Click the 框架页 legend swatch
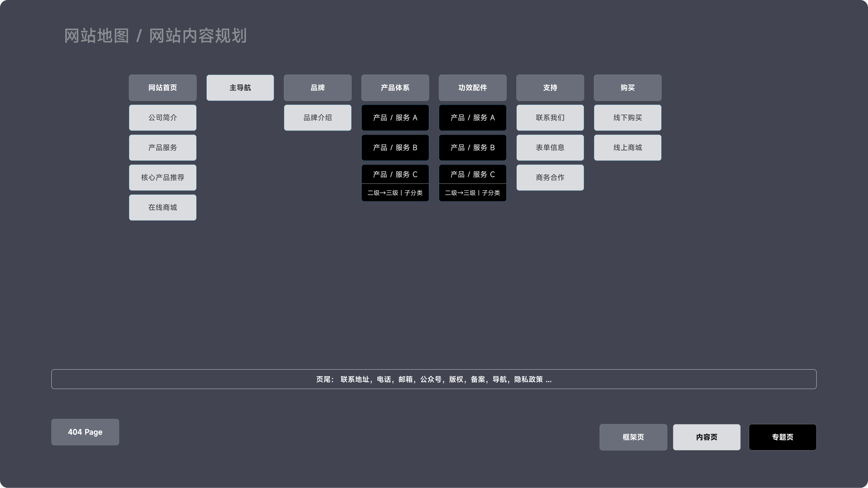This screenshot has height=488, width=868. [633, 437]
